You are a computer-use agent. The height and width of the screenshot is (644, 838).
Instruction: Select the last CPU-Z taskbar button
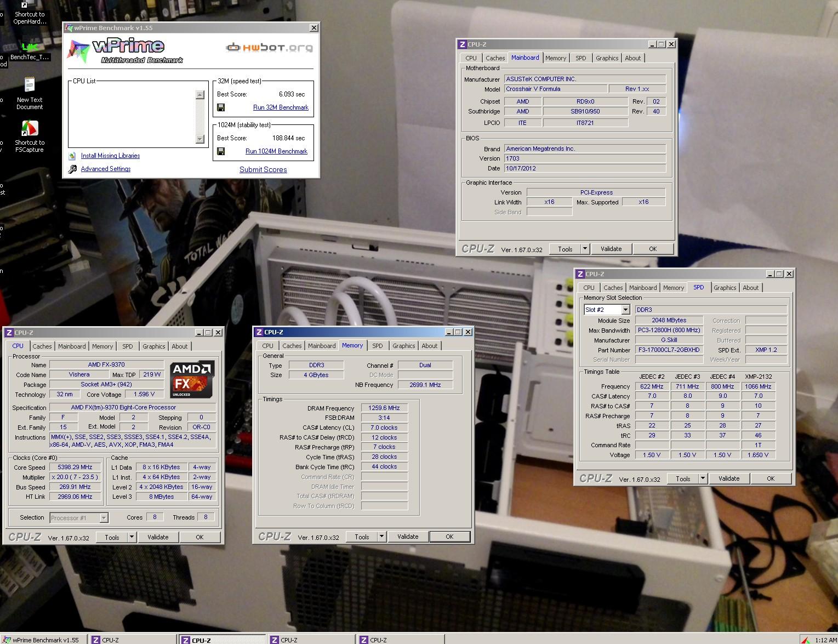400,640
